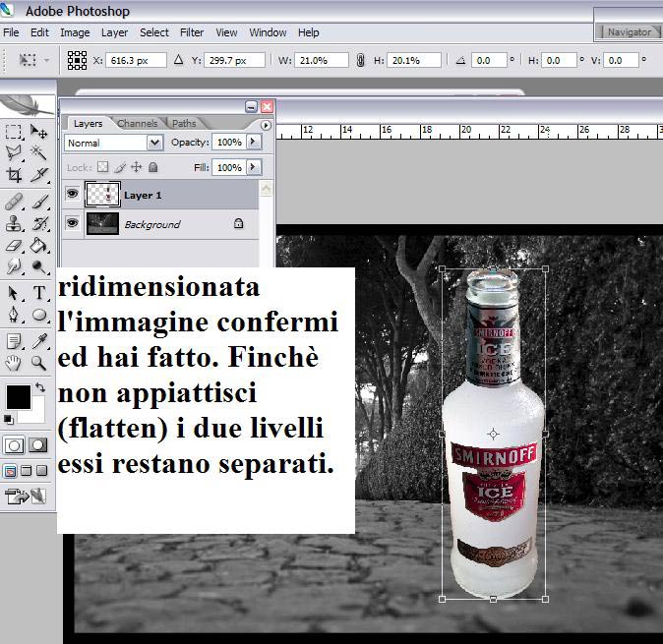
Task: Open the Layers palette options menu
Action: (x=266, y=125)
